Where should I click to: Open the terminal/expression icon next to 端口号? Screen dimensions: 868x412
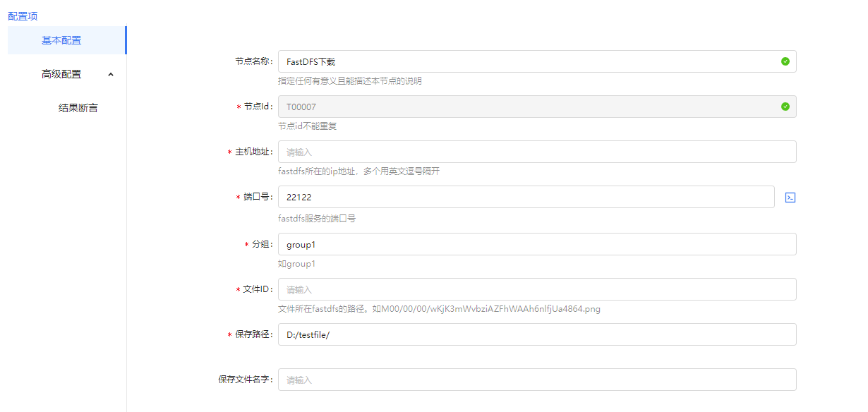[790, 198]
